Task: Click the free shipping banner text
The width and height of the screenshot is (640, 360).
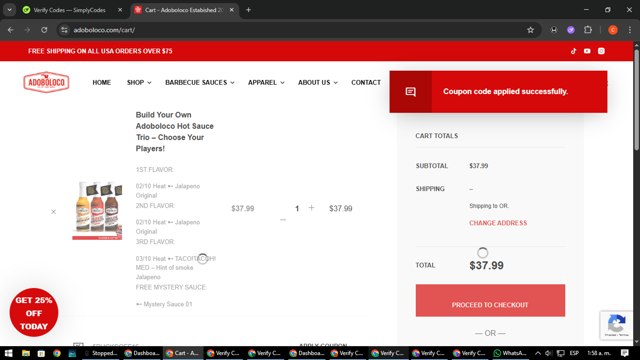Action: [100, 51]
